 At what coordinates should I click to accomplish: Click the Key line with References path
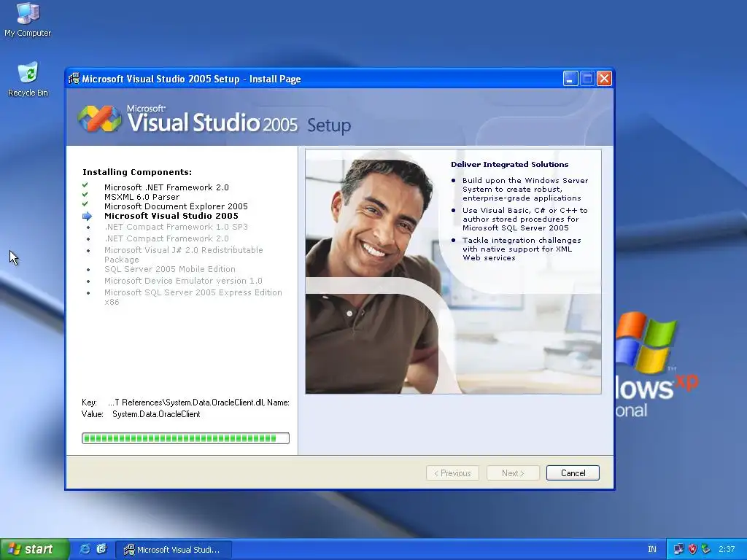(x=185, y=402)
